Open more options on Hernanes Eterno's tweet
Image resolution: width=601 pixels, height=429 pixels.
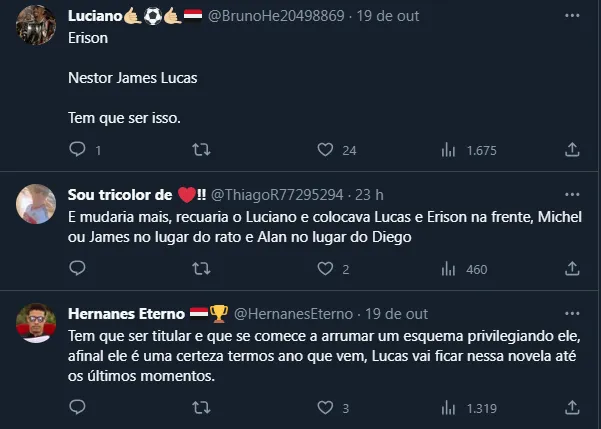[572, 313]
